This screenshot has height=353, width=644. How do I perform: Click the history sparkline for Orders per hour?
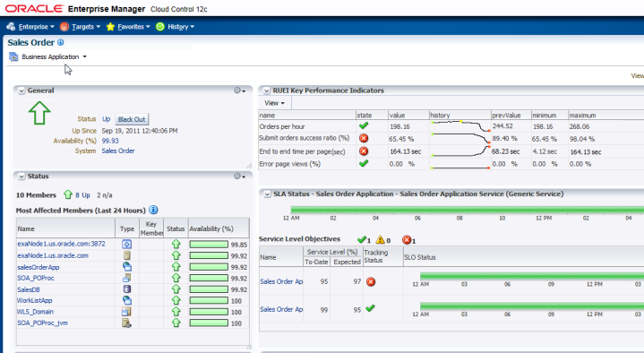[460, 126]
